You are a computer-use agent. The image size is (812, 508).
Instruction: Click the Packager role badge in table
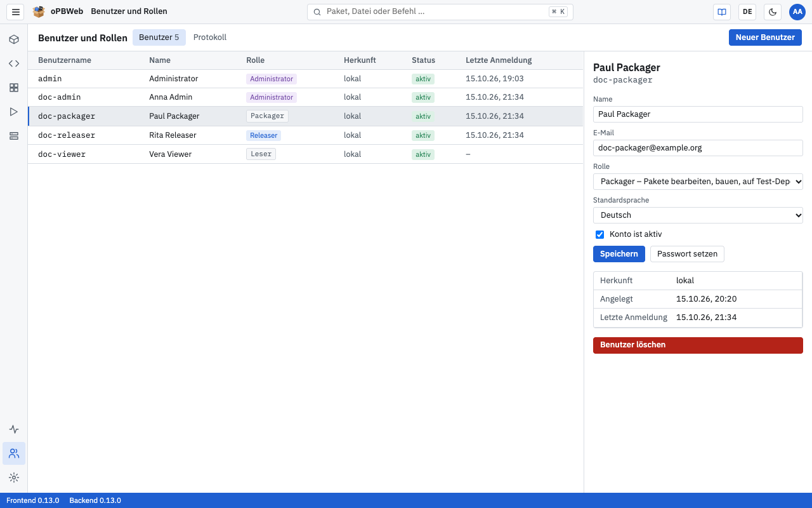click(x=267, y=116)
